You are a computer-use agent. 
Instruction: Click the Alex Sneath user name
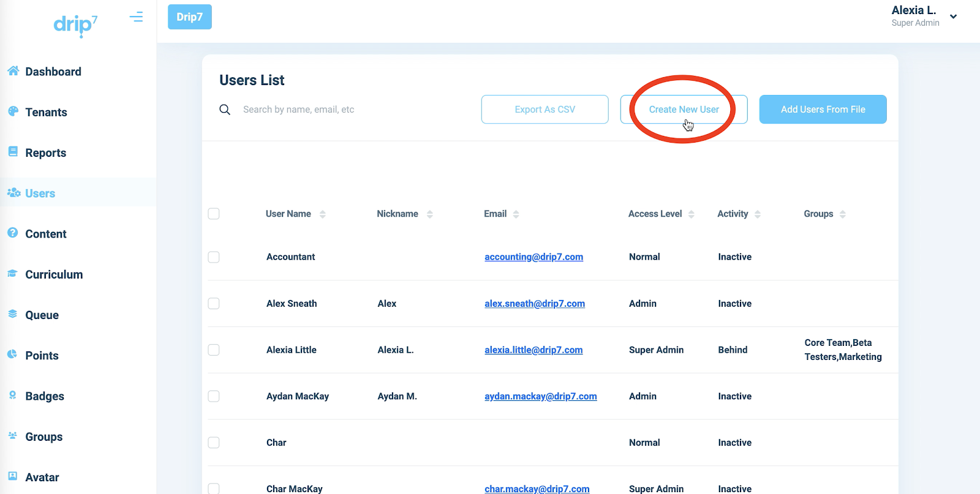tap(292, 304)
